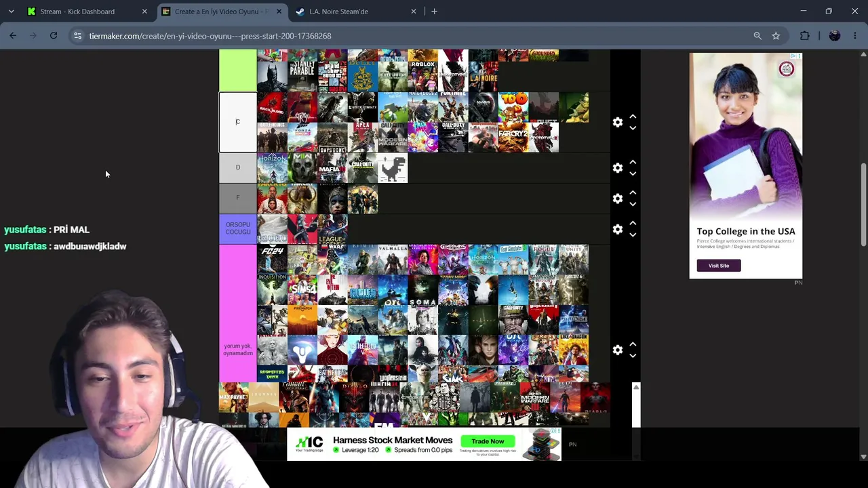Move tier C row up
This screenshot has height=488, width=868.
(x=633, y=117)
